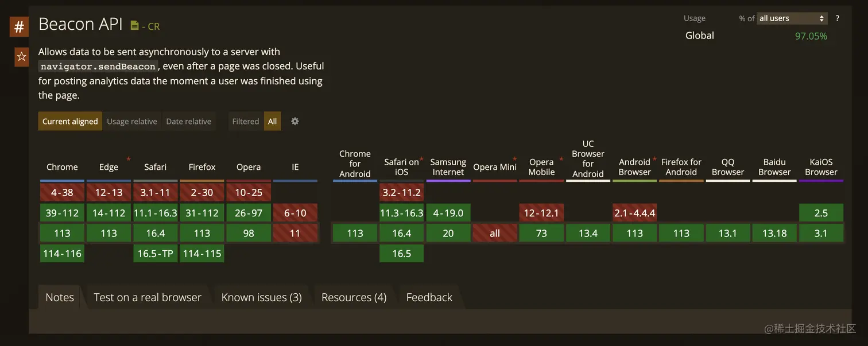Viewport: 868px width, 346px height.
Task: Click Opera Mobile header
Action: click(541, 167)
